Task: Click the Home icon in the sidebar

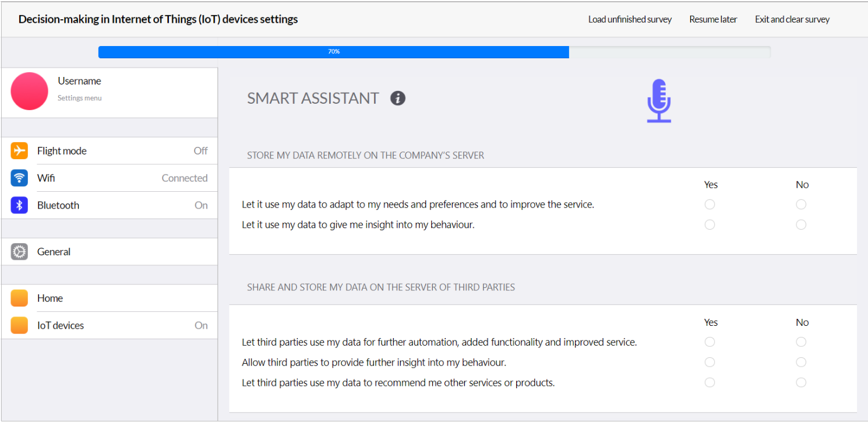Action: tap(19, 298)
